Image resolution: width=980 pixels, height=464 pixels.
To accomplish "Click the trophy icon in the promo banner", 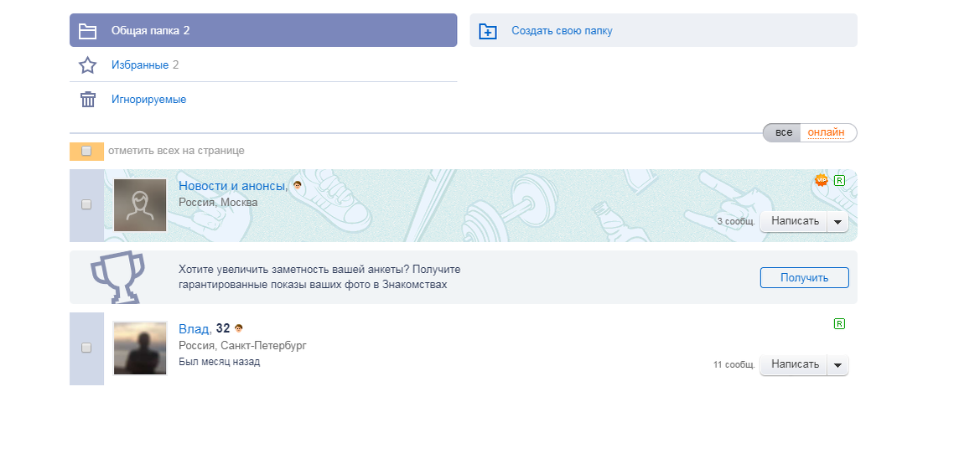I will (118, 276).
